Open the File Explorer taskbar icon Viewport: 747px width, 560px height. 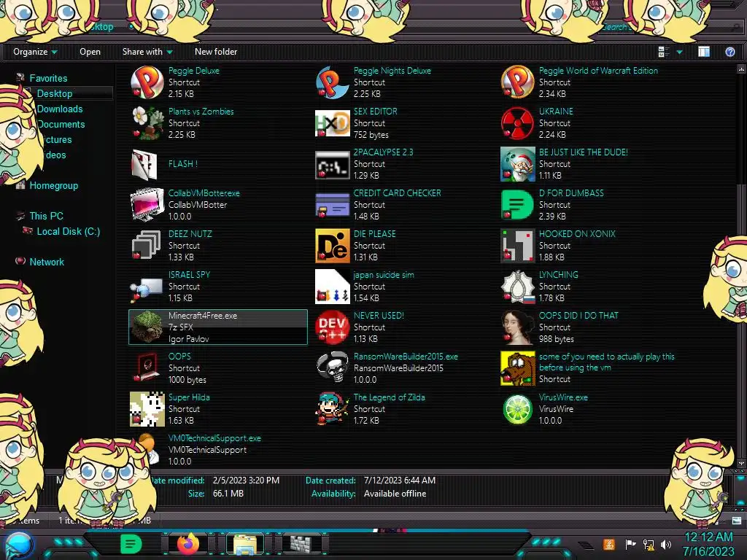[245, 544]
